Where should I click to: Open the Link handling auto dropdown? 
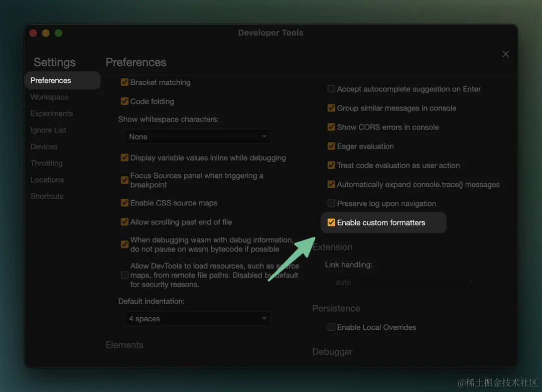pyautogui.click(x=403, y=282)
